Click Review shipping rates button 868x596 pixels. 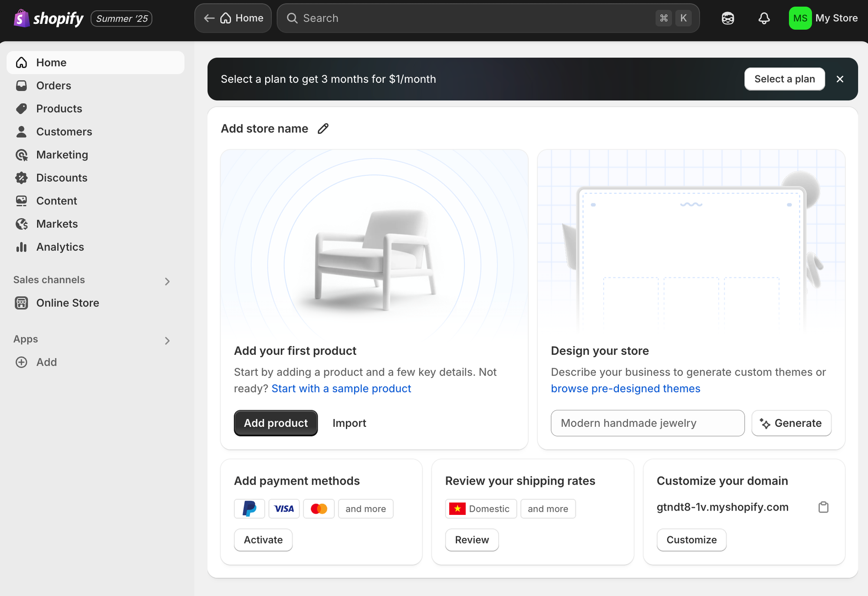tap(472, 540)
